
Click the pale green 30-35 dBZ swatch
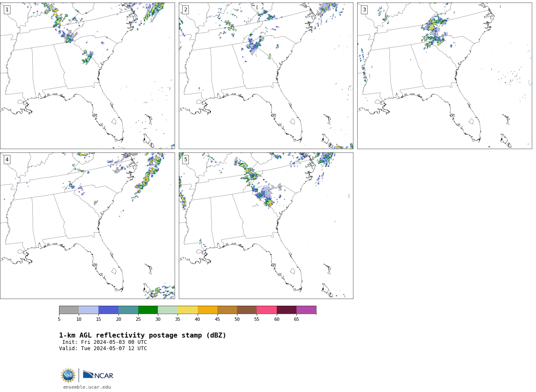tap(167, 310)
